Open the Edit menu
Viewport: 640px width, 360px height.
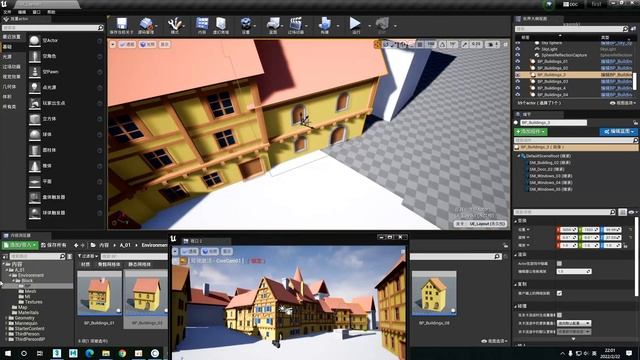pyautogui.click(x=22, y=12)
